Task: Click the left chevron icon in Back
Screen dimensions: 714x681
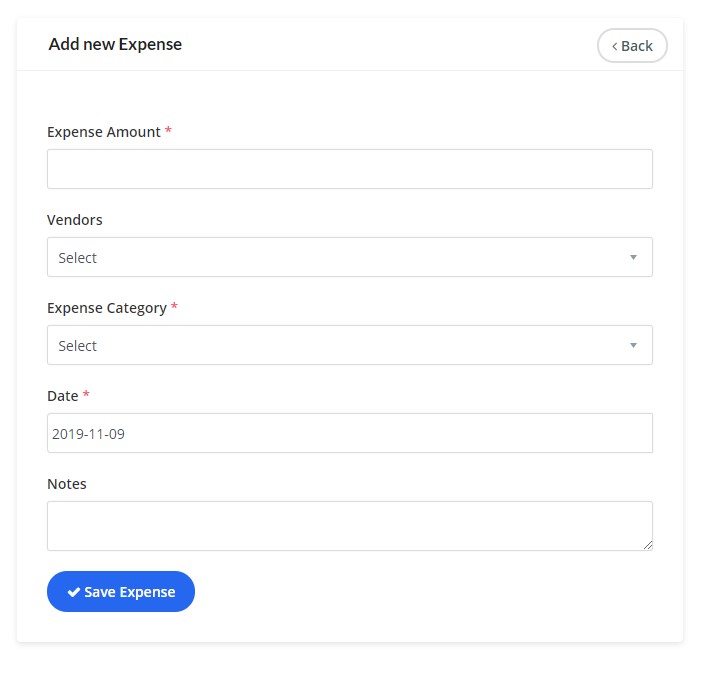Action: (x=615, y=46)
